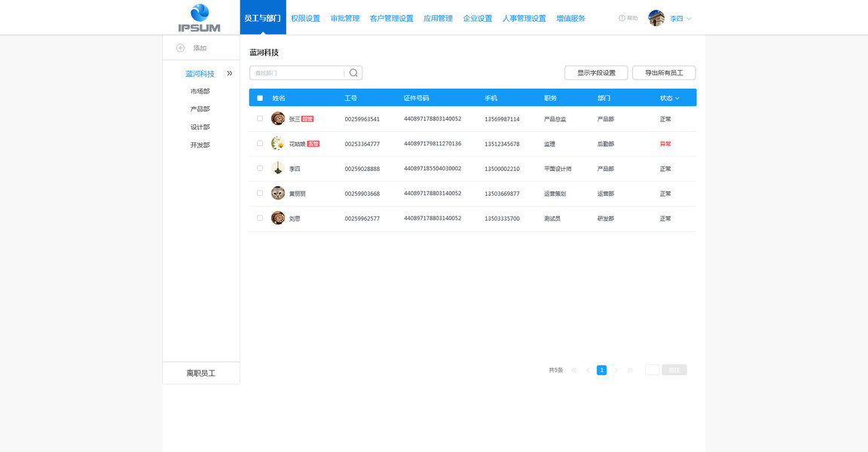Image resolution: width=868 pixels, height=452 pixels.
Task: Click 花姑娘's daisy avatar
Action: click(x=278, y=143)
